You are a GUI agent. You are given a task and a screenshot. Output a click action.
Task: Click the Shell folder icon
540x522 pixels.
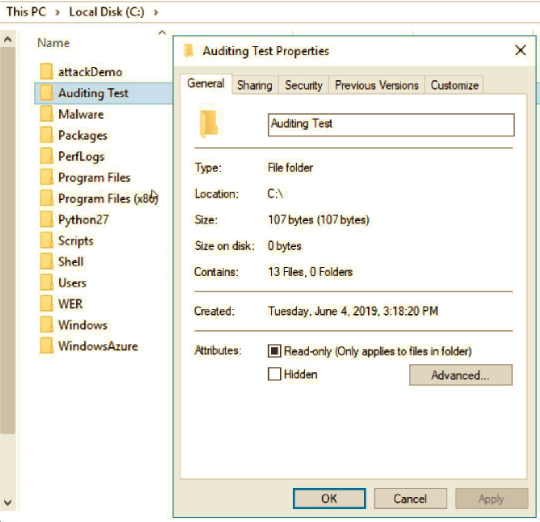click(x=46, y=261)
